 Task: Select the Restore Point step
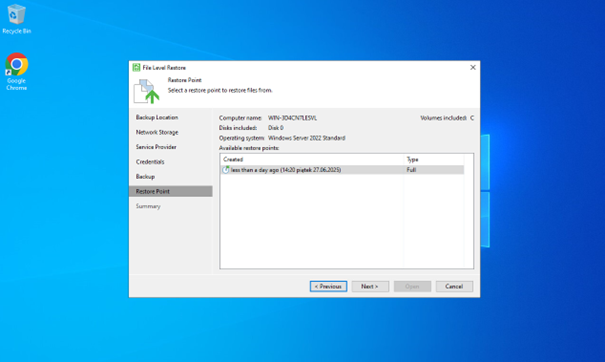(171, 191)
